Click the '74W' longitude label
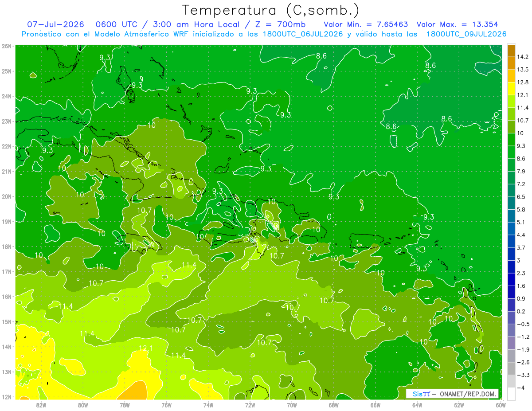The width and height of the screenshot is (532, 411). 208,404
